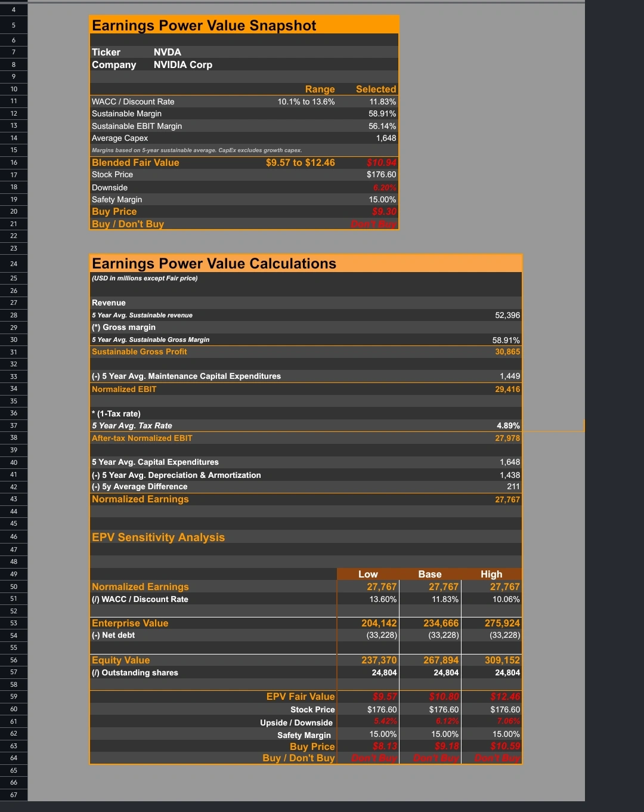Select the After-tax Normalized EBIT value 27,978
The image size is (644, 812).
(507, 439)
